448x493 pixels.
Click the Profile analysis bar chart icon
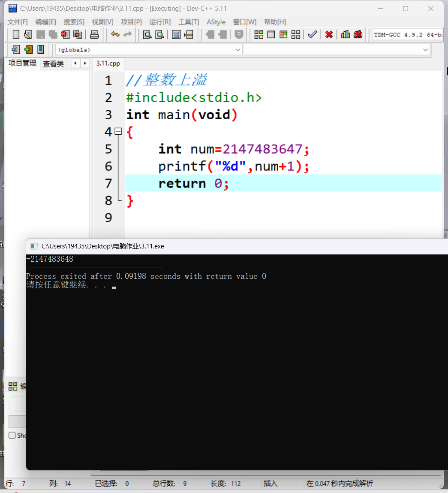[346, 34]
